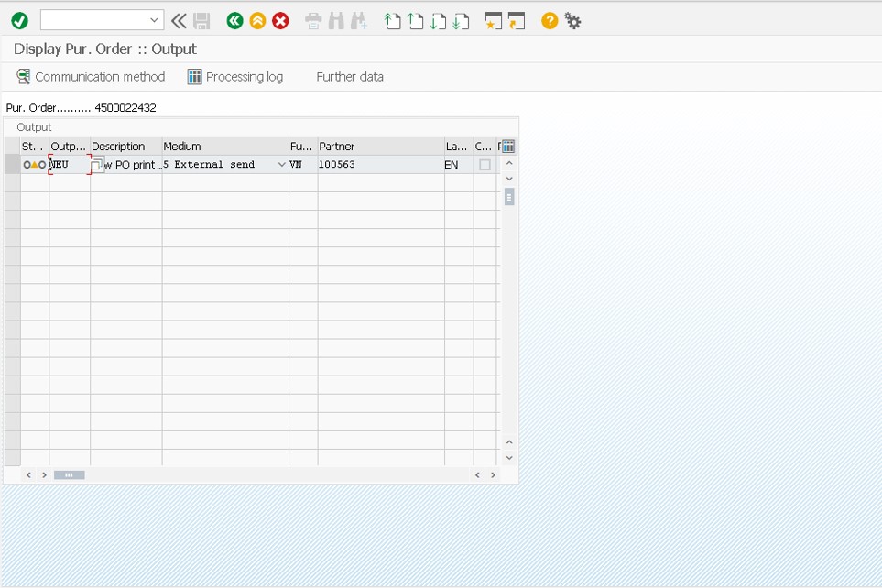Click the NEU output type field
Screen dimensions: 882x588
coord(70,164)
